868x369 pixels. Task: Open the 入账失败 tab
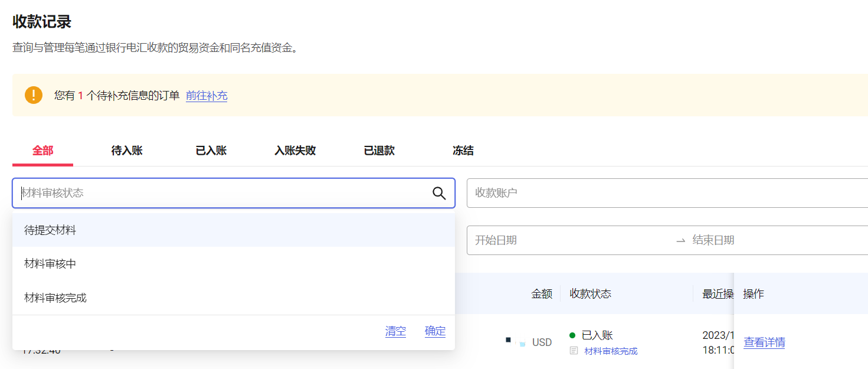tap(295, 151)
